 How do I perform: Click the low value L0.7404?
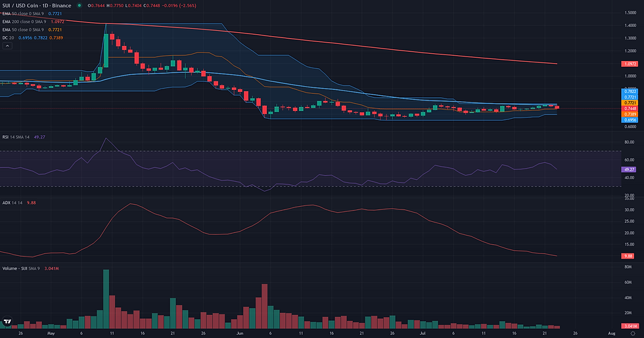pyautogui.click(x=133, y=6)
